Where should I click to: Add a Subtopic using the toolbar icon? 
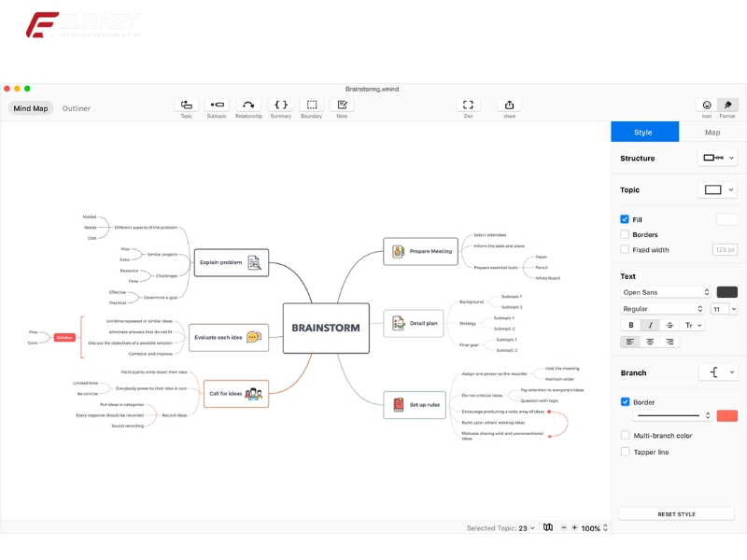pos(216,106)
